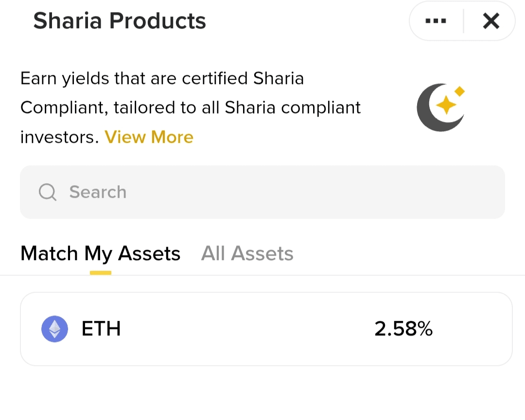The width and height of the screenshot is (525, 420).
Task: Click the magnifying glass search icon
Action: 47,192
